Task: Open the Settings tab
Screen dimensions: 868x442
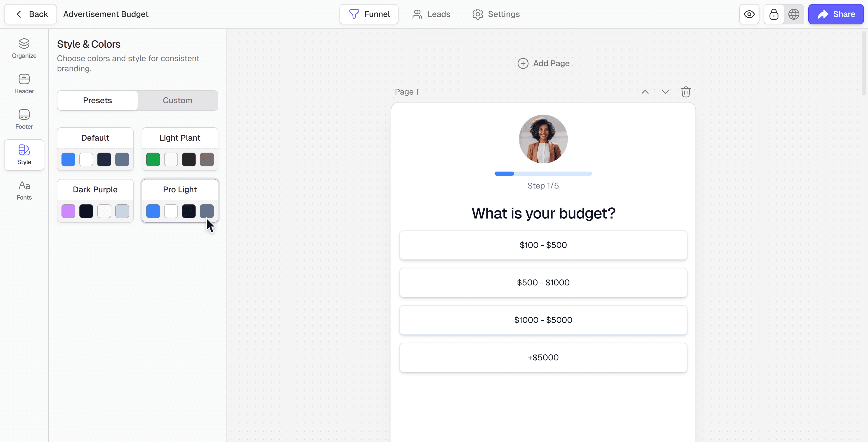Action: click(x=496, y=14)
